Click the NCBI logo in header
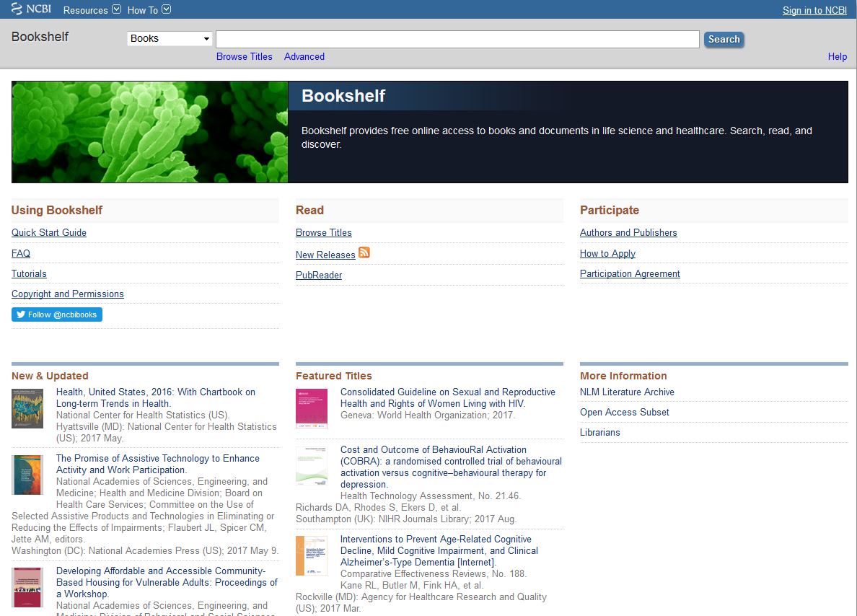 [x=31, y=9]
